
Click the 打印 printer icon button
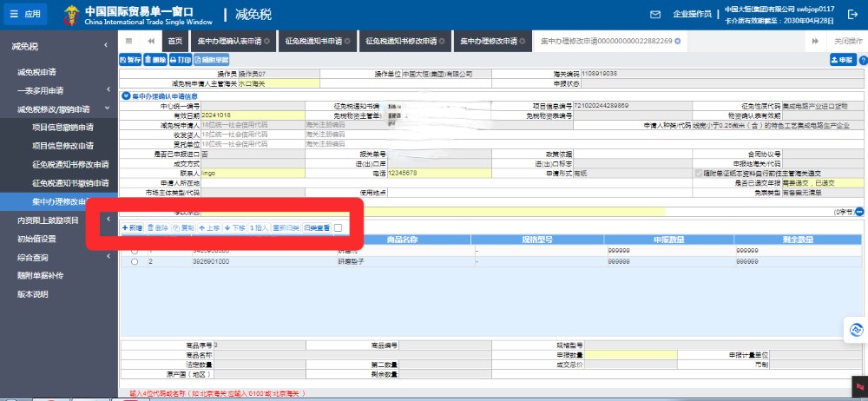coord(180,59)
